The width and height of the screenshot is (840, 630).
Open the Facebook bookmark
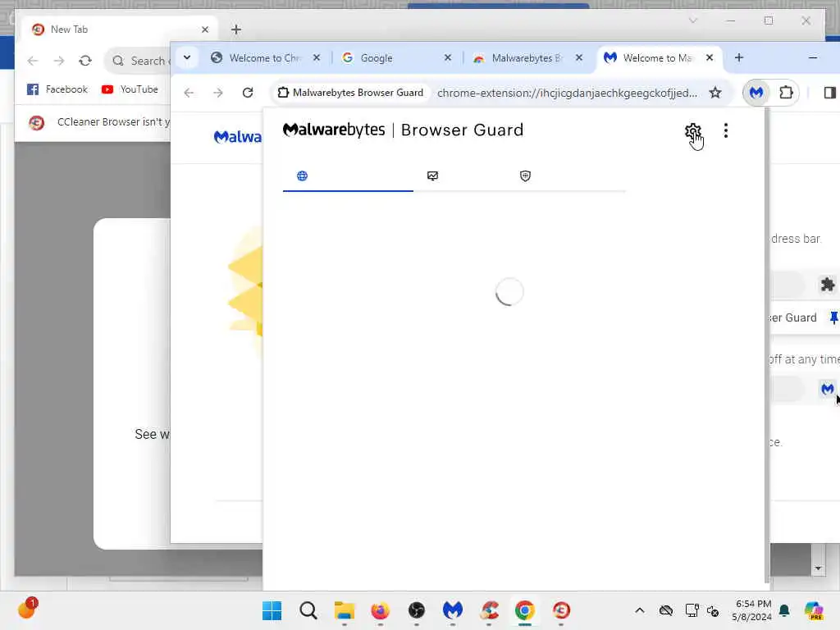pos(57,89)
